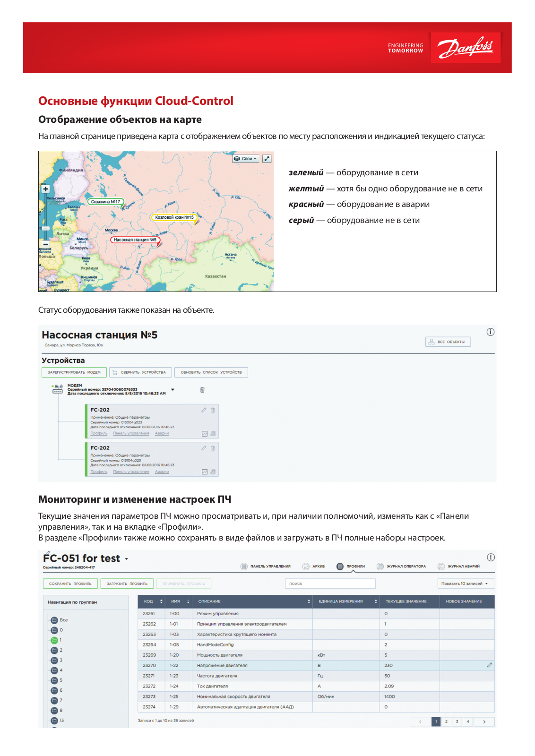Select group 3 in group navigation
This screenshot has width=535, height=756.
[57, 660]
